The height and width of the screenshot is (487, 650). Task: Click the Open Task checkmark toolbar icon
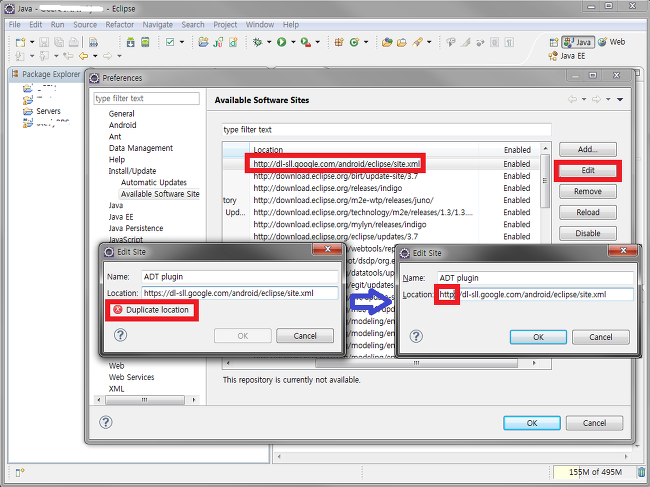[x=170, y=42]
